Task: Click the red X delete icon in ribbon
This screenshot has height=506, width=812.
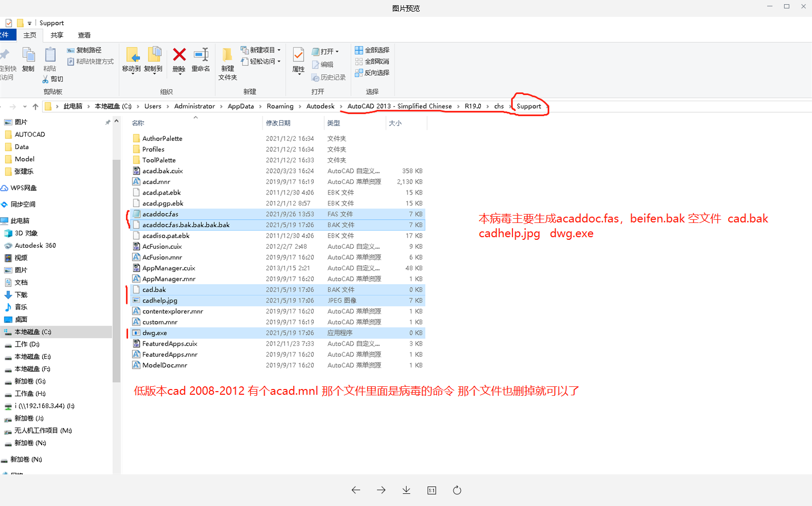Action: click(x=179, y=55)
